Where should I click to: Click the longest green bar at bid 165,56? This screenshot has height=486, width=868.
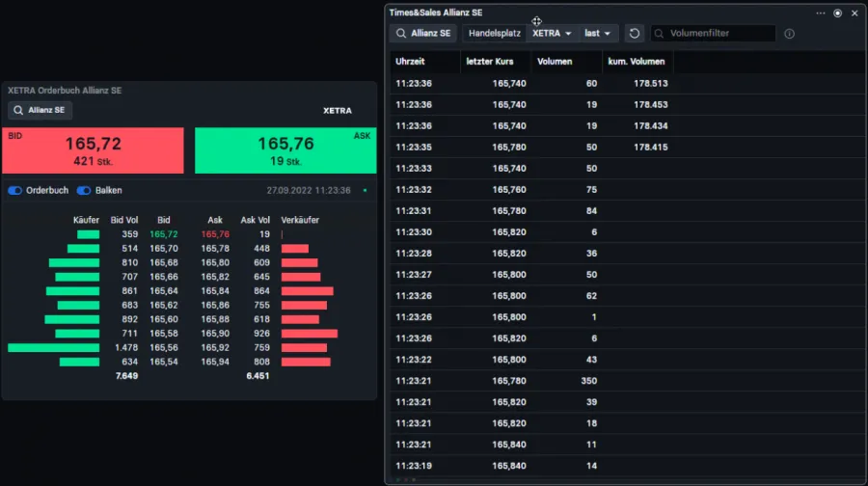click(54, 347)
